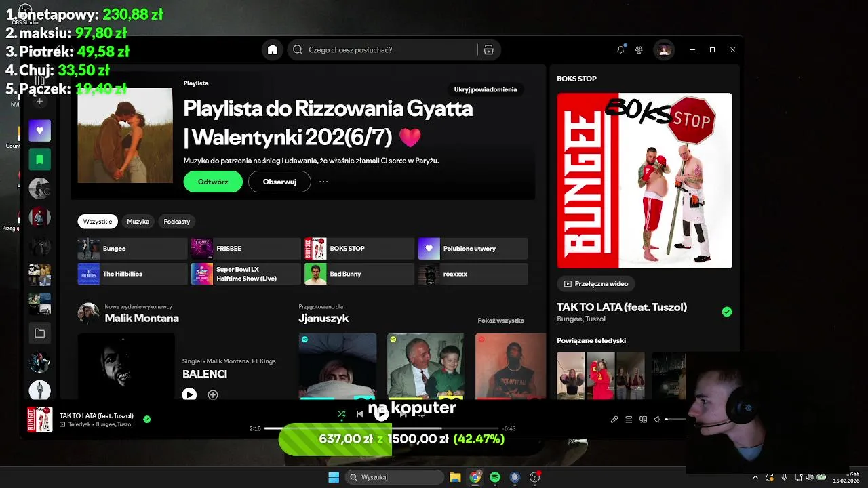Image resolution: width=868 pixels, height=488 pixels.
Task: Select the Podcasty filter chip
Action: coord(176,222)
